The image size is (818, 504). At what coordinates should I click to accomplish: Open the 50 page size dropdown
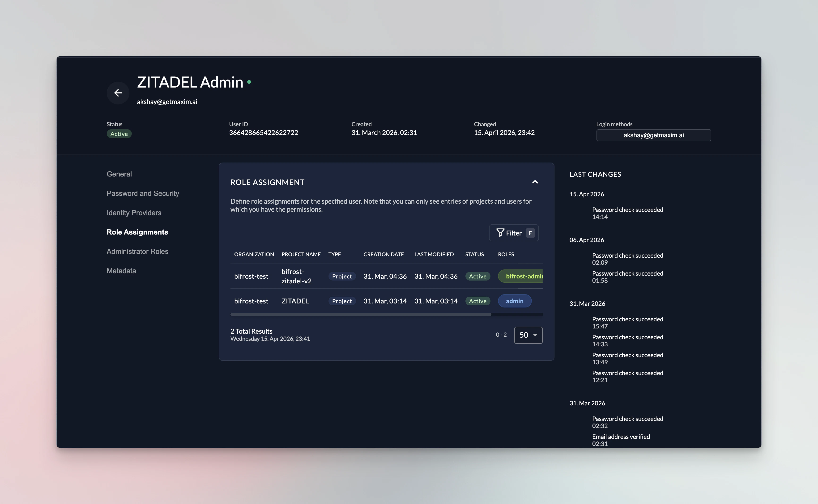[x=528, y=335]
